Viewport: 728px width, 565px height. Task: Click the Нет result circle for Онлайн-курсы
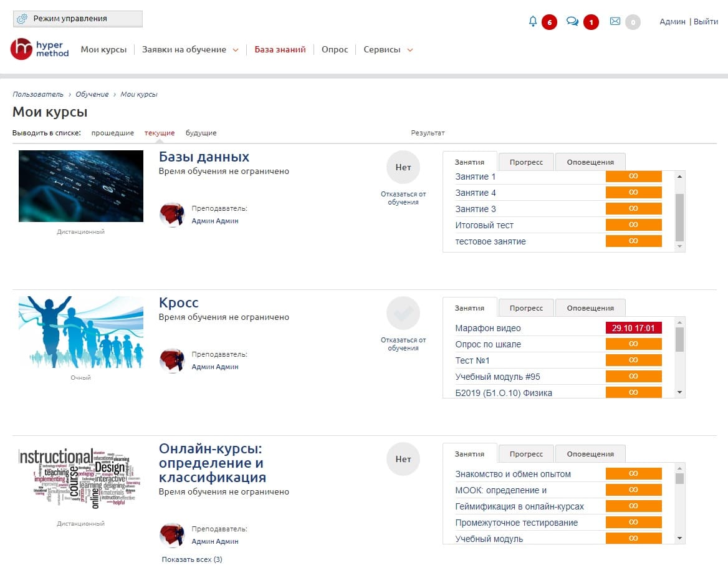coord(403,459)
